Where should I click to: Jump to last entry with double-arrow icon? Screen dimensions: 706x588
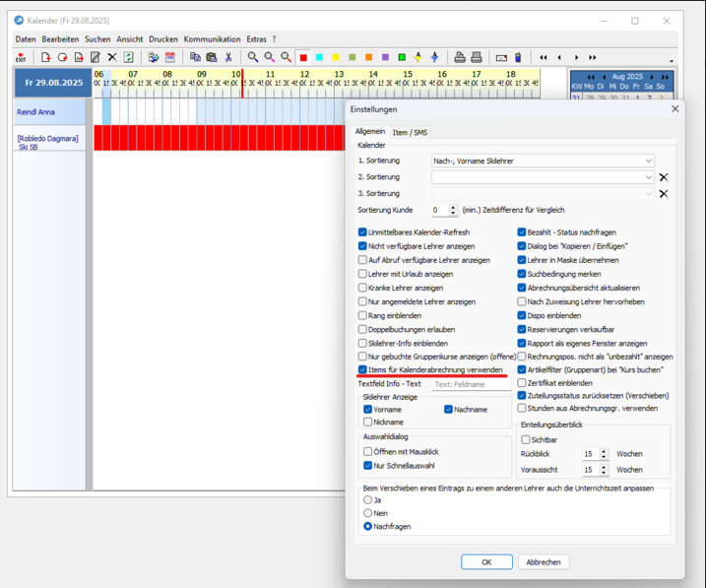pyautogui.click(x=593, y=58)
